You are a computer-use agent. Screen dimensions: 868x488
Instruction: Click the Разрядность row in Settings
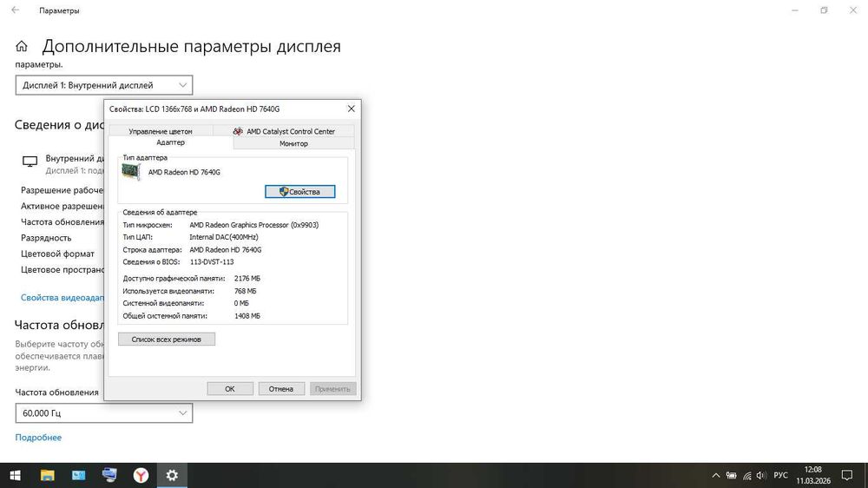pos(46,238)
